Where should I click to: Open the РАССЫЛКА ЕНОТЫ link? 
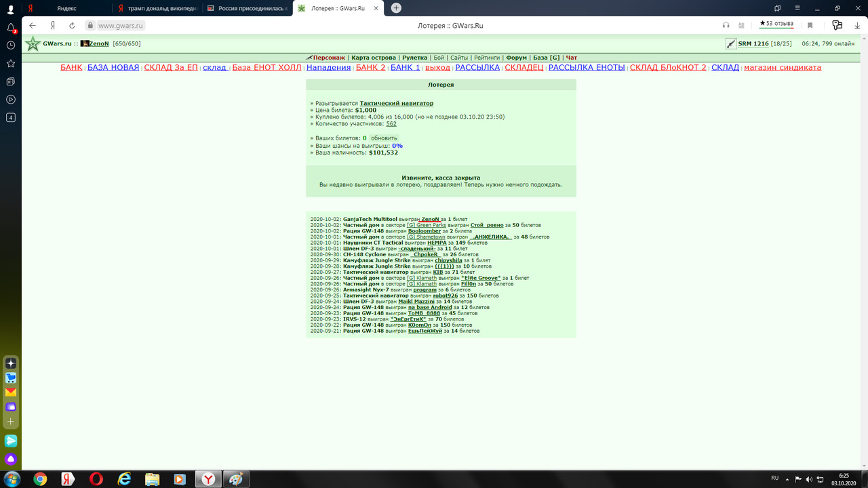click(587, 68)
